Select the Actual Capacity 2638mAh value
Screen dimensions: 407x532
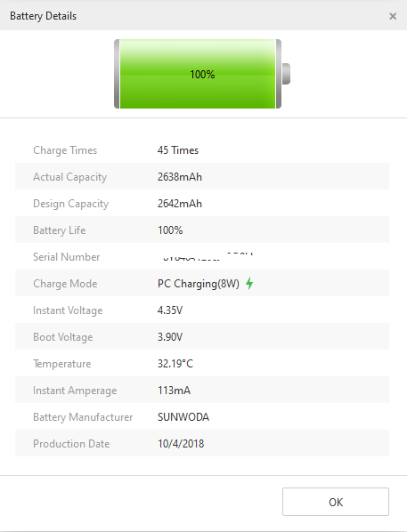179,177
